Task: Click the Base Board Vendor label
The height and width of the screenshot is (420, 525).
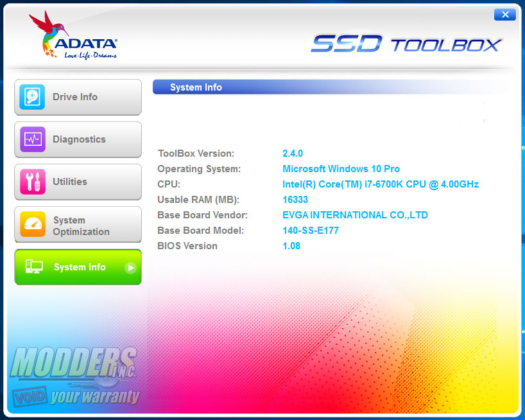Action: point(203,215)
